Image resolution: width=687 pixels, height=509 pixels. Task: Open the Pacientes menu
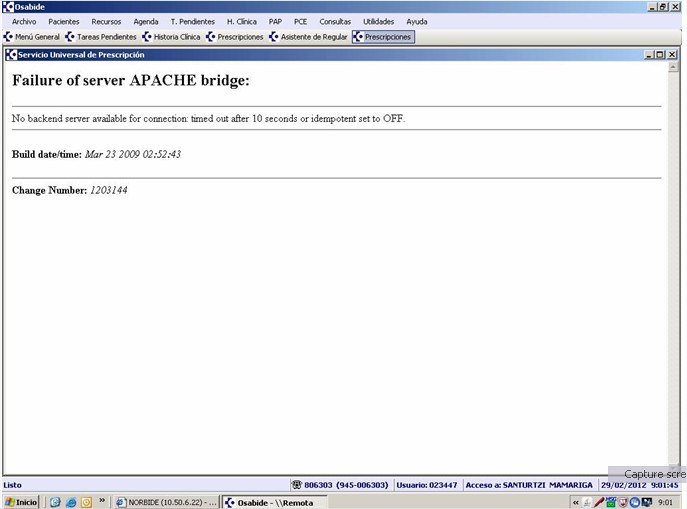tap(63, 21)
